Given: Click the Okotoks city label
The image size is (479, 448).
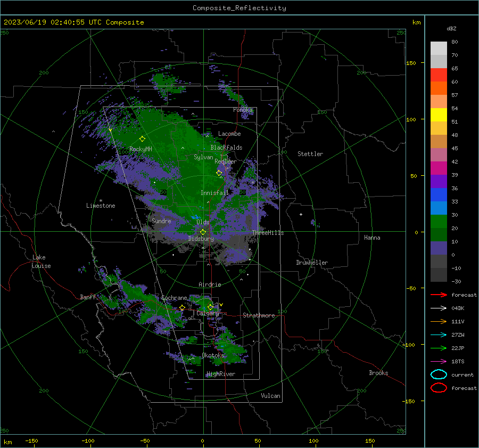Looking at the screenshot, I should tap(213, 355).
